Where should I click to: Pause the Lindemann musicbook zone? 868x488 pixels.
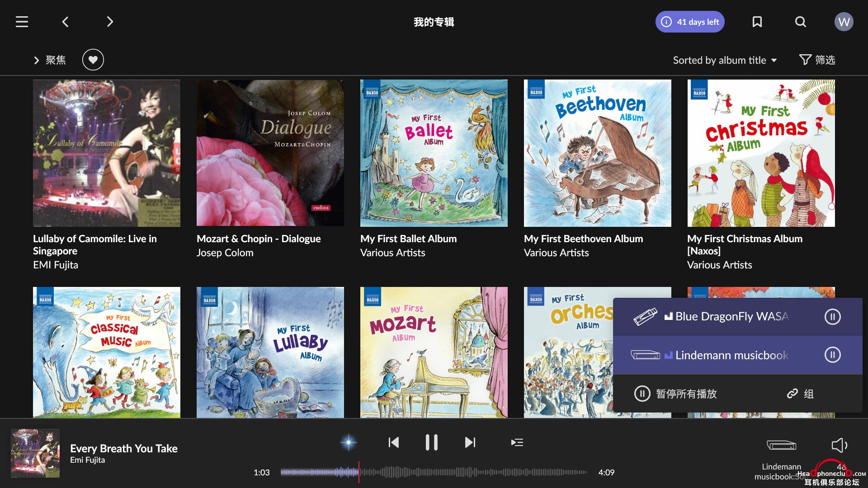[x=832, y=355]
